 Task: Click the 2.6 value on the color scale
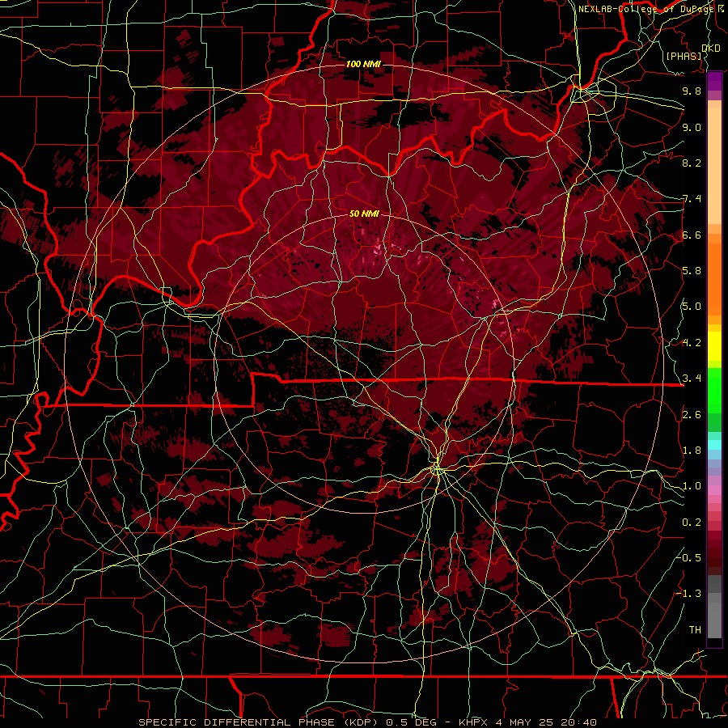pos(692,415)
